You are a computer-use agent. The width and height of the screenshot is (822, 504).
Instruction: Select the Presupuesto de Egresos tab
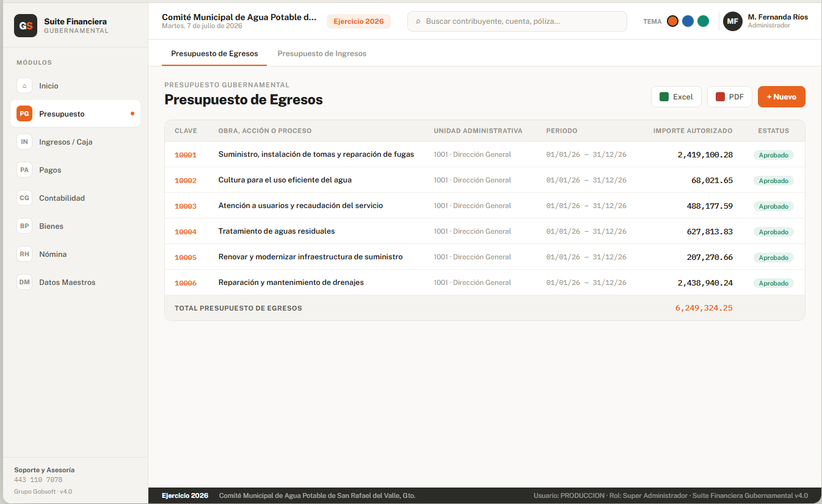pos(214,54)
